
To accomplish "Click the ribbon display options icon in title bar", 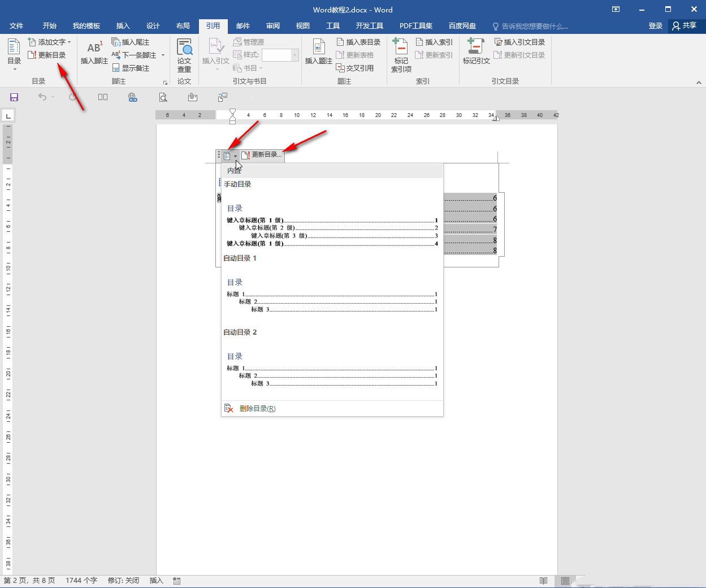I will (616, 9).
